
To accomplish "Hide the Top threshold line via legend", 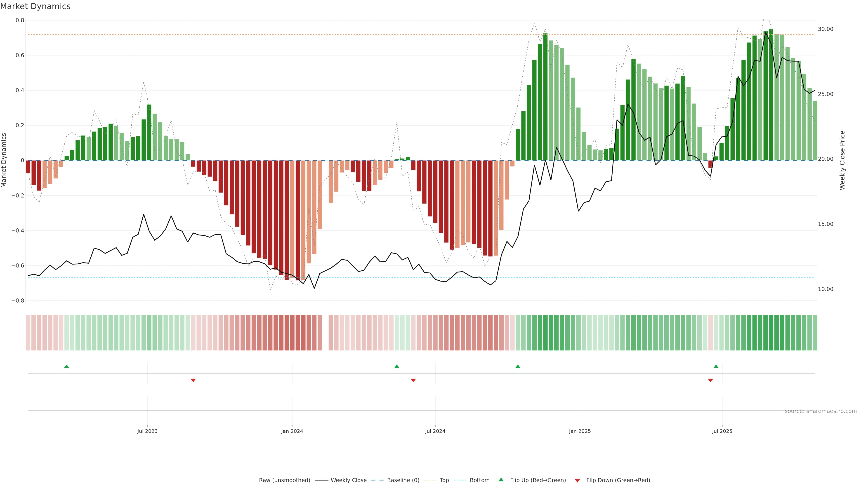I will 444,480.
